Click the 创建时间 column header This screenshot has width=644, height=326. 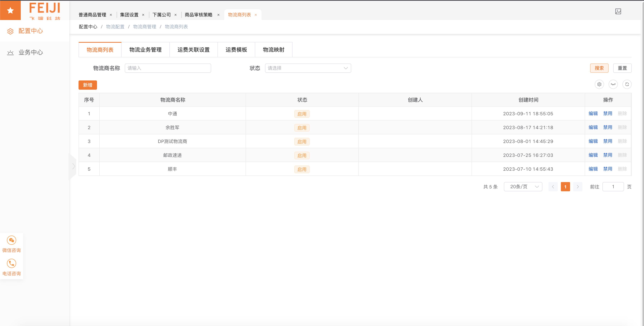click(528, 100)
